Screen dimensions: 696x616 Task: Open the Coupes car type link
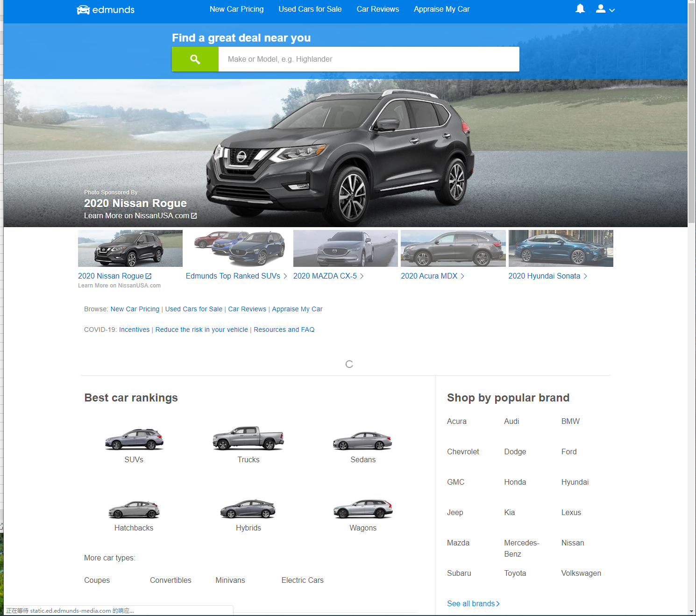(97, 580)
